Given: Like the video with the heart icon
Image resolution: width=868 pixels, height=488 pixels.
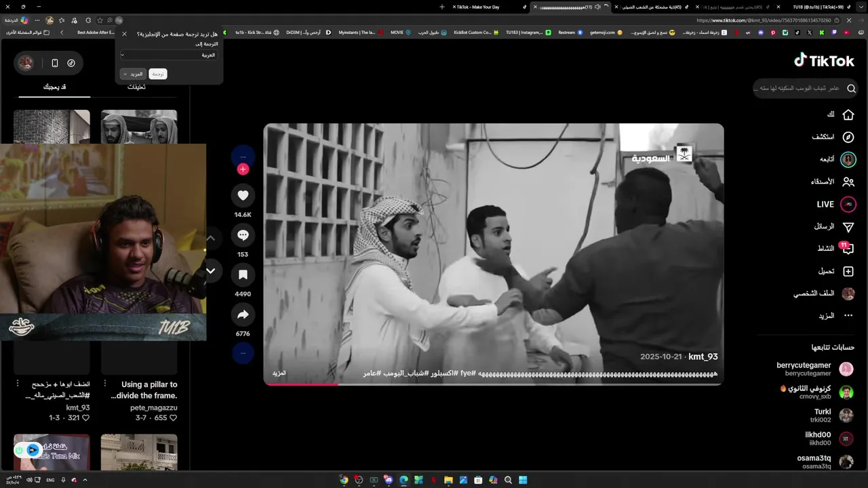Looking at the screenshot, I should [243, 196].
